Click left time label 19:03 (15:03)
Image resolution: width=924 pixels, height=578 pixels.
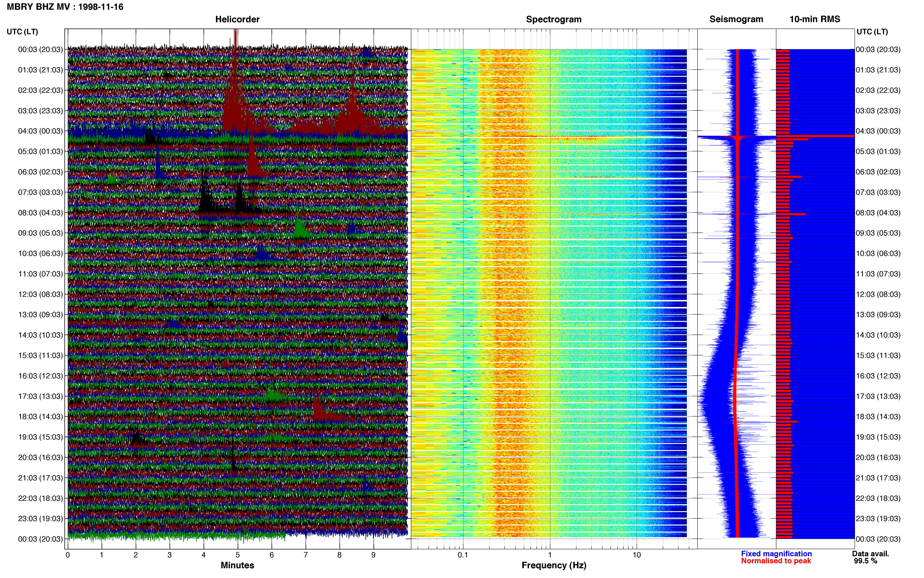pyautogui.click(x=41, y=437)
